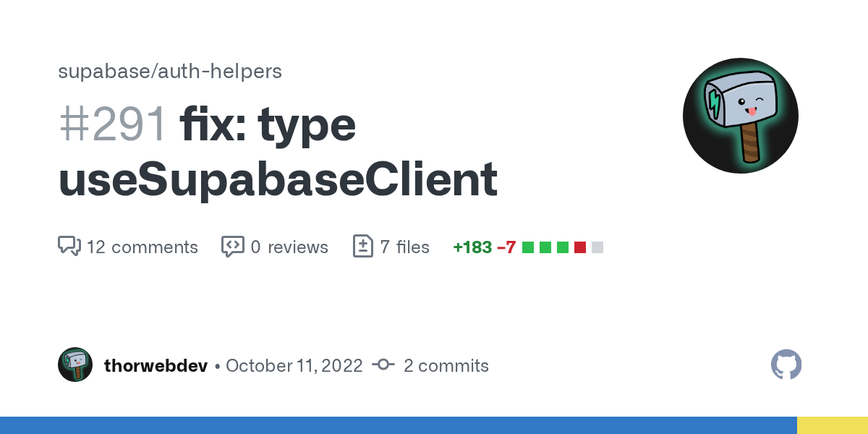Image resolution: width=868 pixels, height=434 pixels.
Task: Click the yellow language bar segment
Action: pyautogui.click(x=832, y=425)
